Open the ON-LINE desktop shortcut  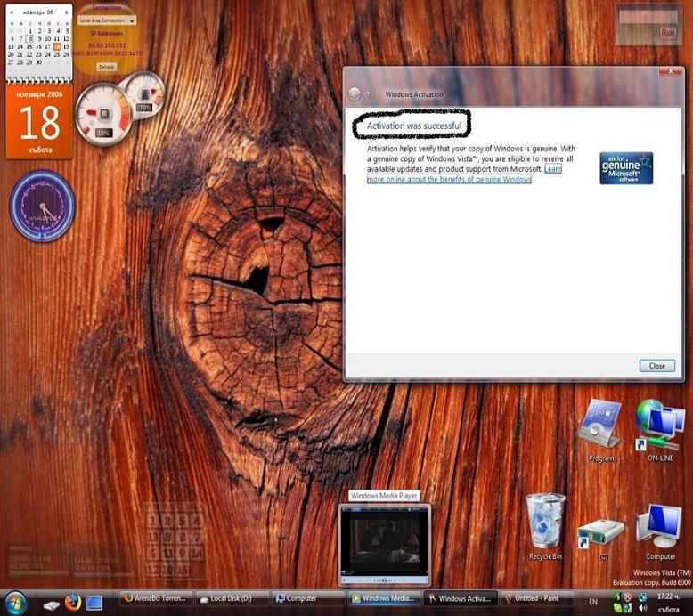click(x=659, y=425)
